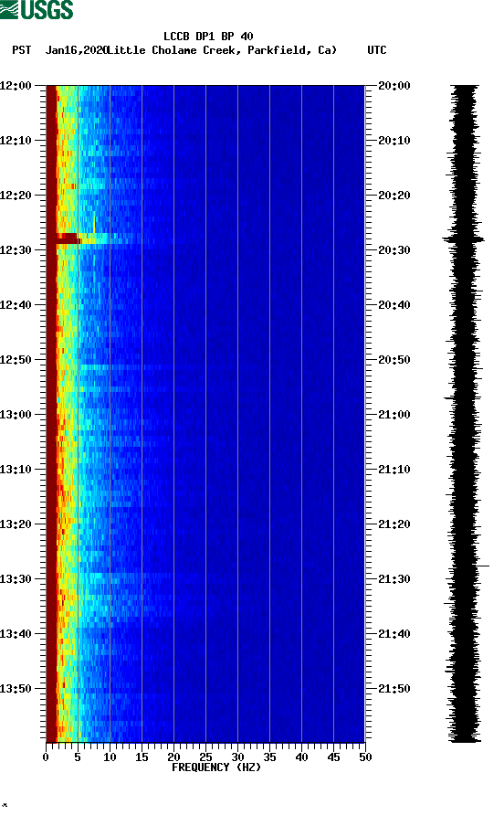Click the waveform amplitude spike near 20:28 UTC
Viewport: 504px width, 815px height.
(x=464, y=239)
